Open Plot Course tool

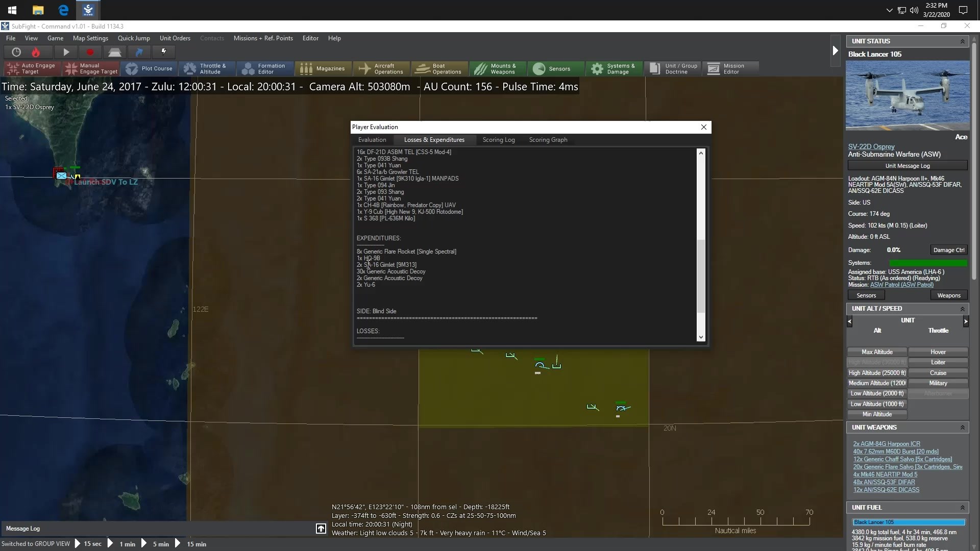150,68
